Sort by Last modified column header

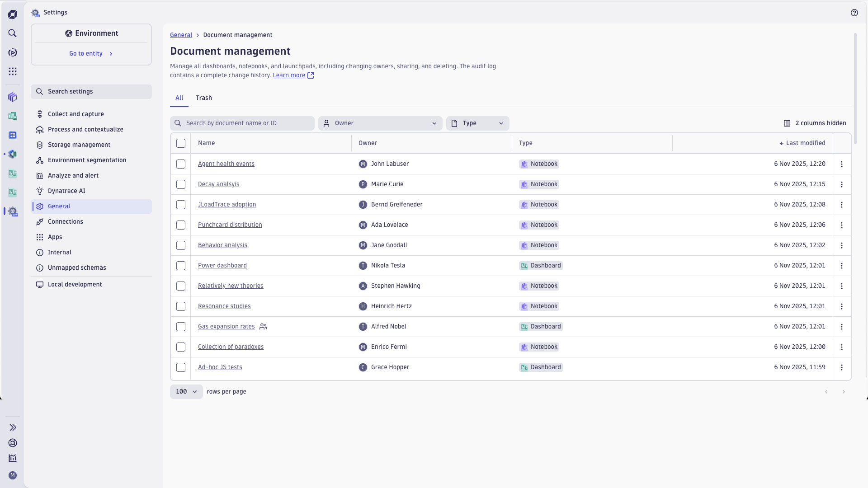click(x=805, y=143)
